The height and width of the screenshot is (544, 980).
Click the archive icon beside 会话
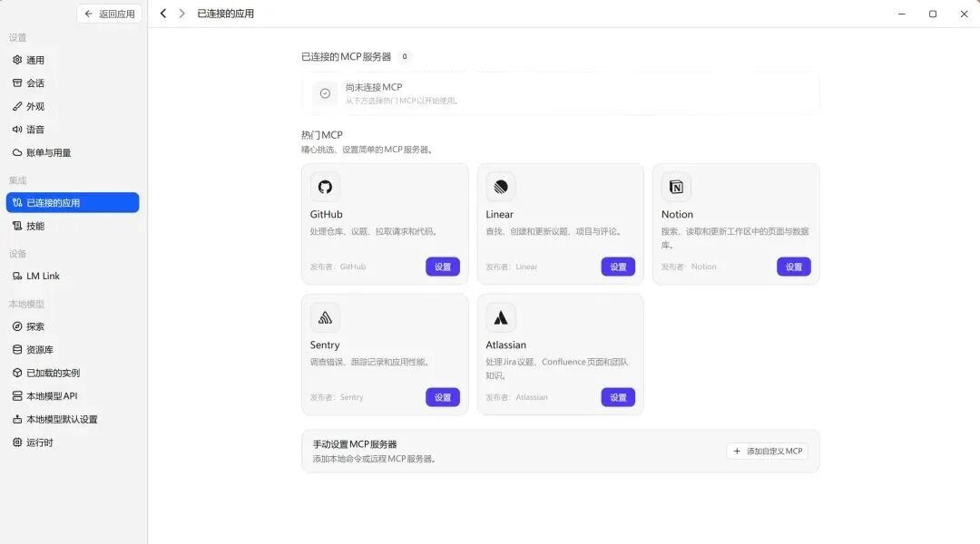click(x=17, y=83)
